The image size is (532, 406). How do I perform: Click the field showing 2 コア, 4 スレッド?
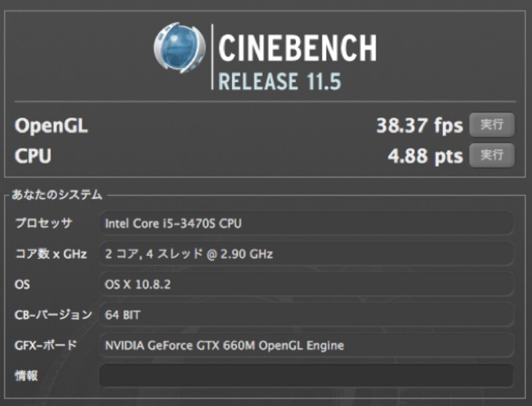tap(307, 254)
